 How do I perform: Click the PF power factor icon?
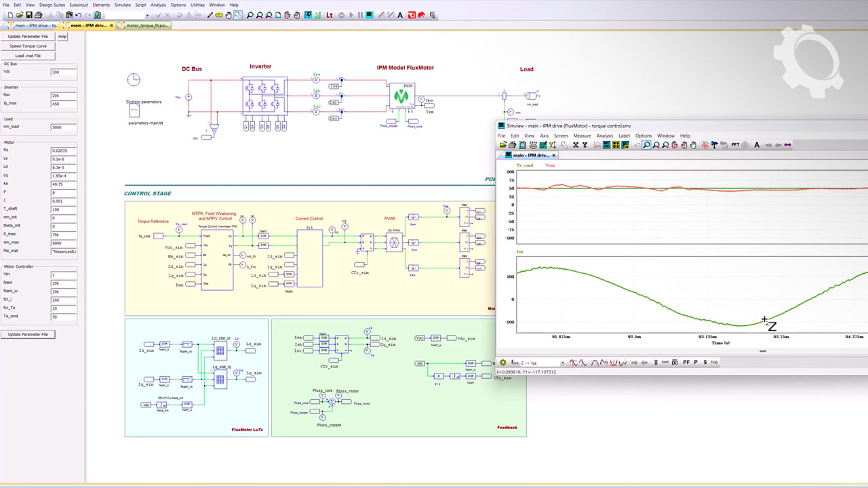(686, 363)
